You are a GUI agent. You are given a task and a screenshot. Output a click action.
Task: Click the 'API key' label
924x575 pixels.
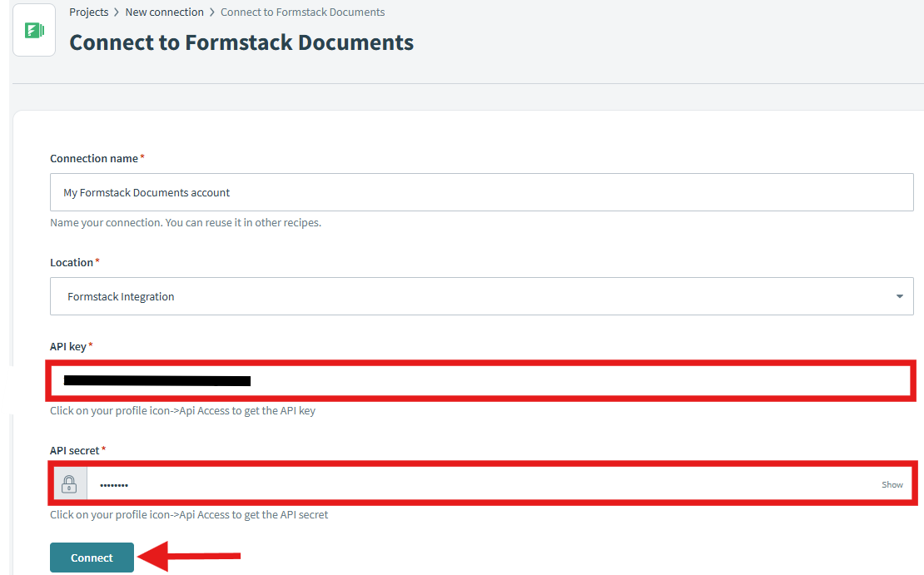(68, 346)
